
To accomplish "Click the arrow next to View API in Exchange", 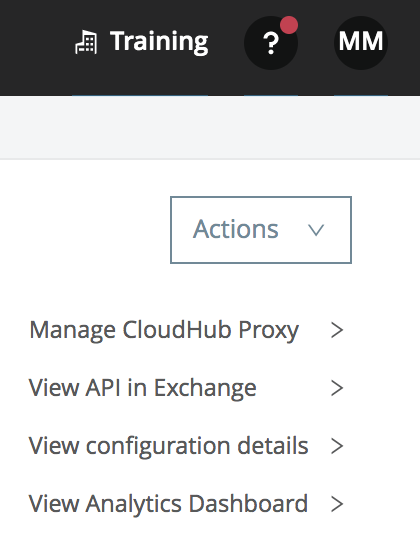I will (337, 388).
